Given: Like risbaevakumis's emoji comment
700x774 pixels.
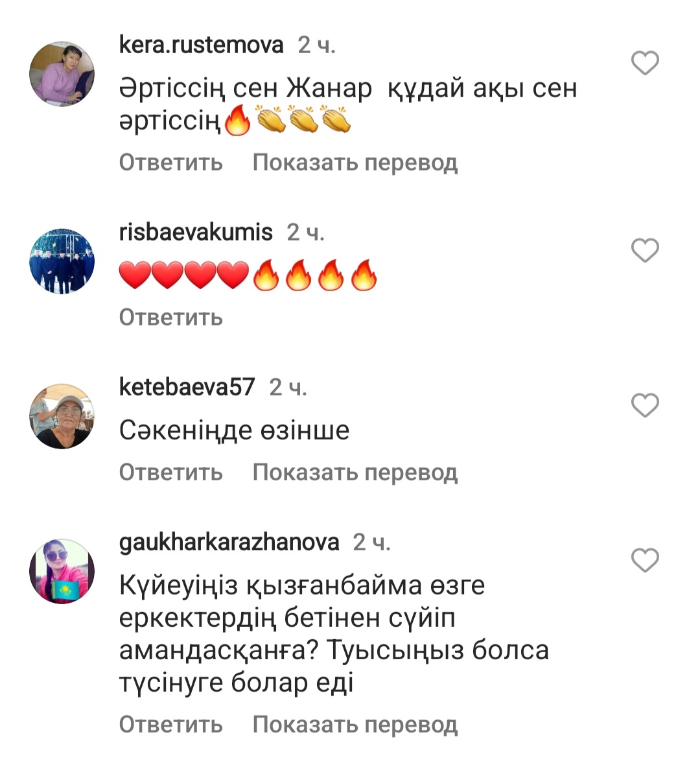Looking at the screenshot, I should pyautogui.click(x=645, y=250).
